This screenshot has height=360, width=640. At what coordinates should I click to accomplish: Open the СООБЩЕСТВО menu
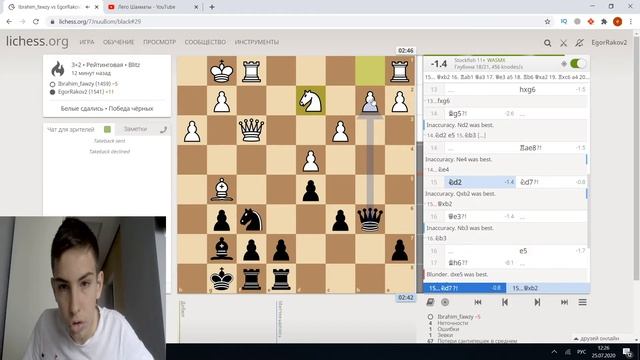tap(205, 42)
